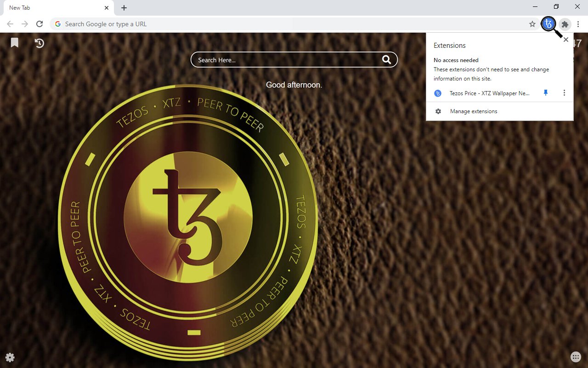The image size is (588, 368).
Task: Restore down the browser window
Action: point(556,6)
